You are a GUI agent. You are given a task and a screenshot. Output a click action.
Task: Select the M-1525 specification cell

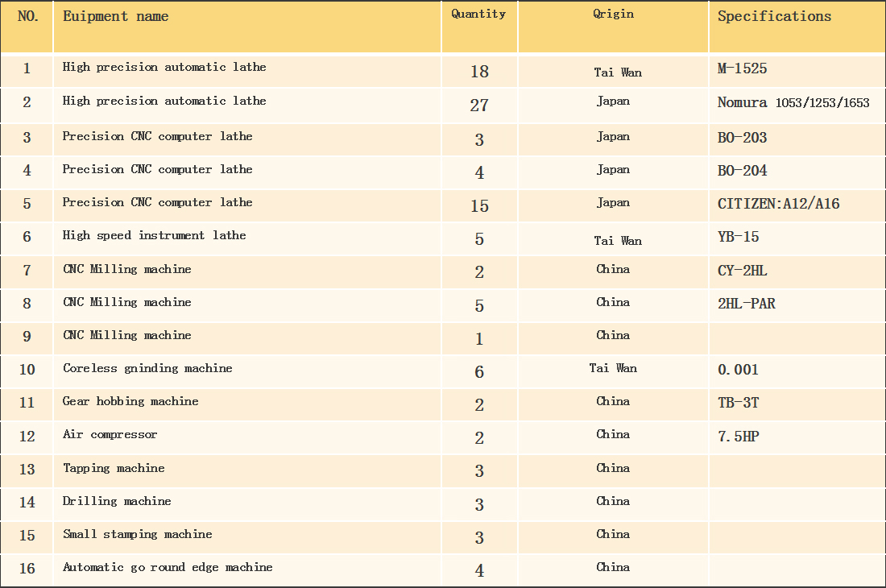(742, 69)
